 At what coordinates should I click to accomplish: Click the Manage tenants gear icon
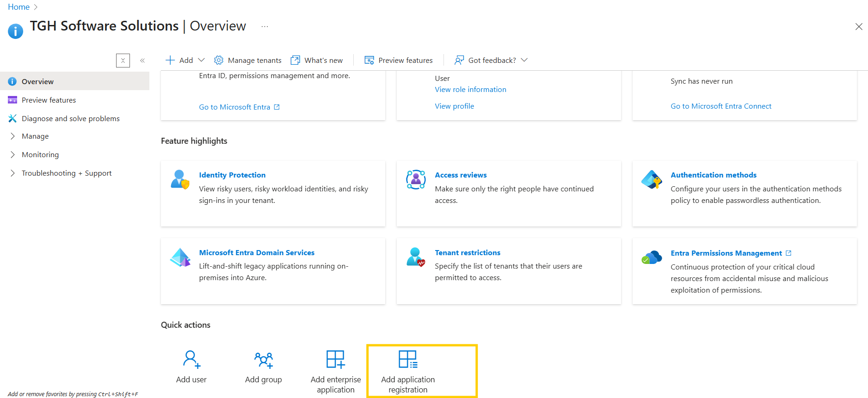219,60
